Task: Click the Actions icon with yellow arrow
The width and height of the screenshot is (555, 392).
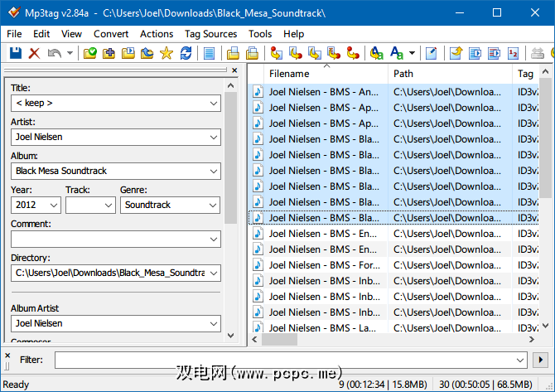Action: pos(377,54)
